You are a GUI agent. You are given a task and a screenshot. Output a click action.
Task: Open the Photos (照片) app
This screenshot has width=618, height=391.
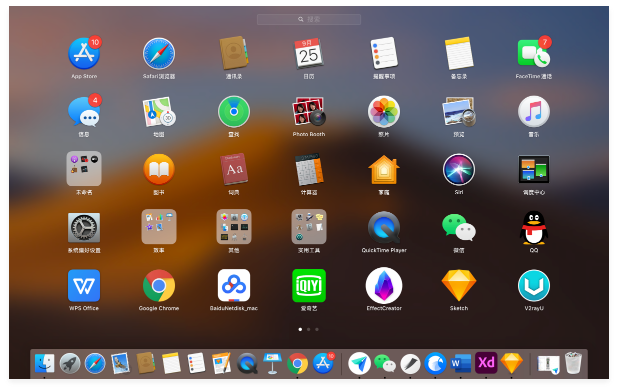tap(384, 112)
